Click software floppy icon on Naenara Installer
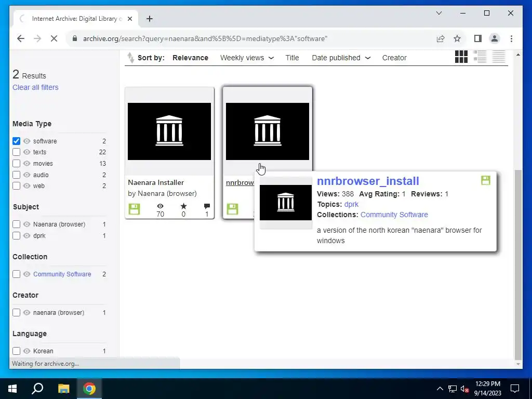The width and height of the screenshot is (532, 399). [135, 209]
